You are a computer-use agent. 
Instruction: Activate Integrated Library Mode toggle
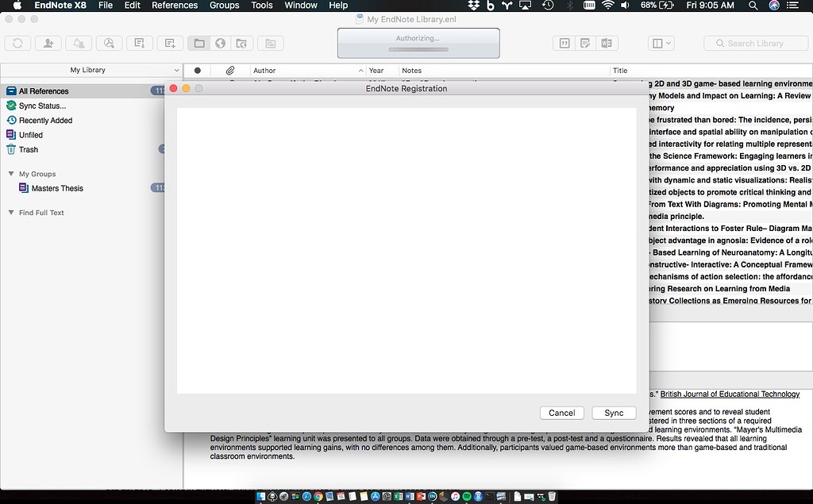click(x=241, y=44)
